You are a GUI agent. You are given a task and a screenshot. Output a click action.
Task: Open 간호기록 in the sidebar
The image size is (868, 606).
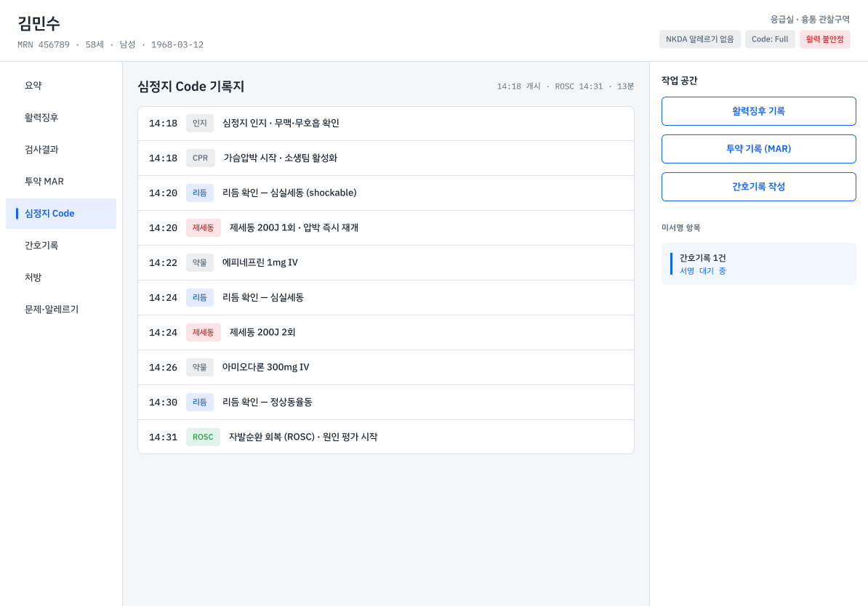coord(61,245)
